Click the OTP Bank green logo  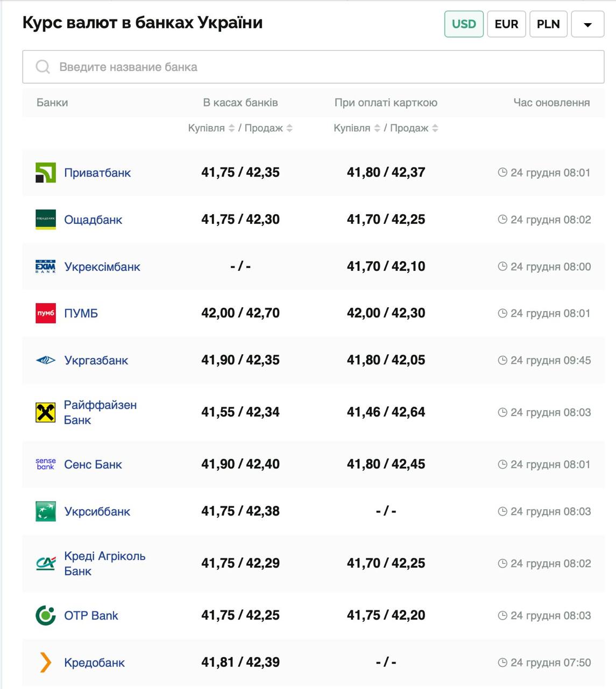(x=46, y=615)
